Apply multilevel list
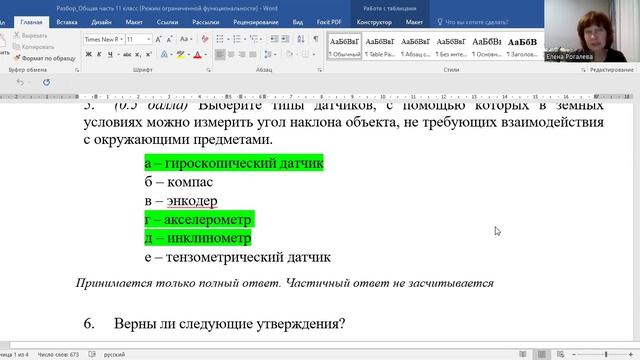 click(x=254, y=39)
